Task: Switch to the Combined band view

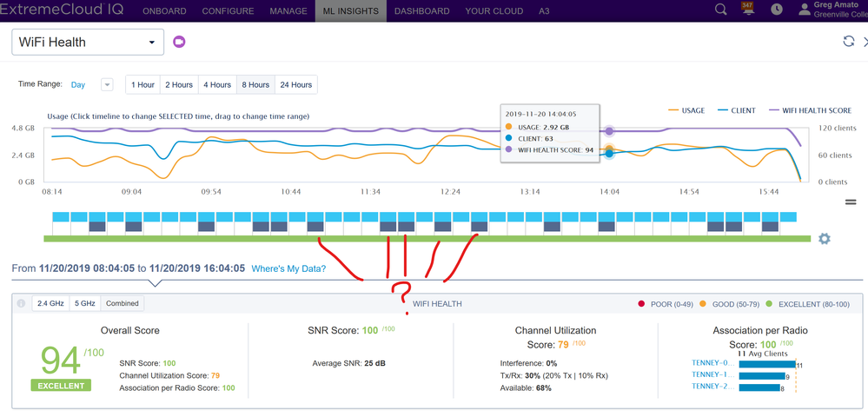Action: [123, 303]
